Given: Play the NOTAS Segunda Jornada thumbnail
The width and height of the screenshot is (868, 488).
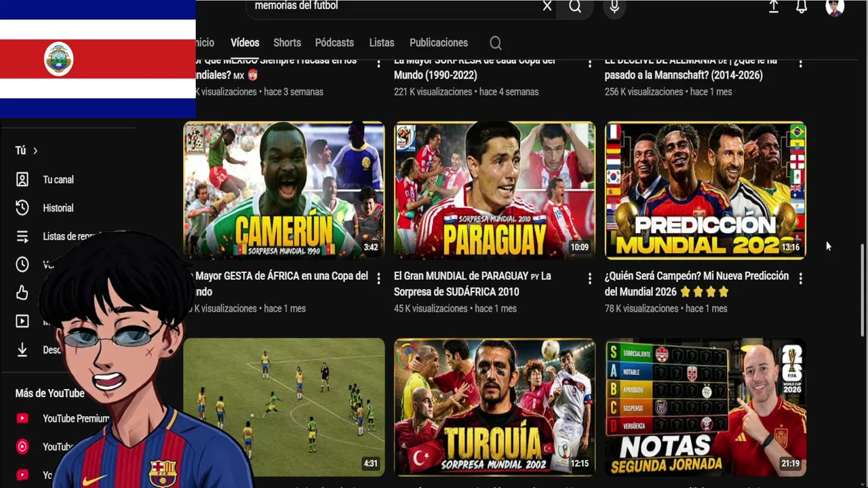Looking at the screenshot, I should [705, 407].
